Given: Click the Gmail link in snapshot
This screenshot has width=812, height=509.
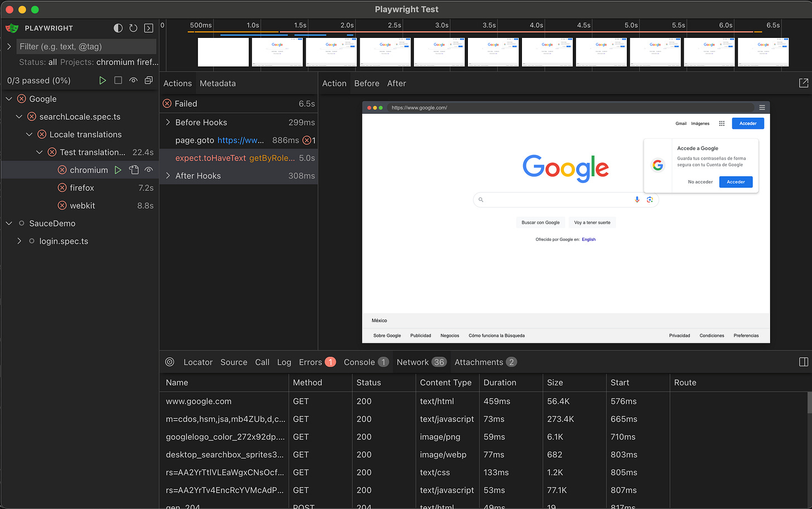Looking at the screenshot, I should [x=681, y=124].
